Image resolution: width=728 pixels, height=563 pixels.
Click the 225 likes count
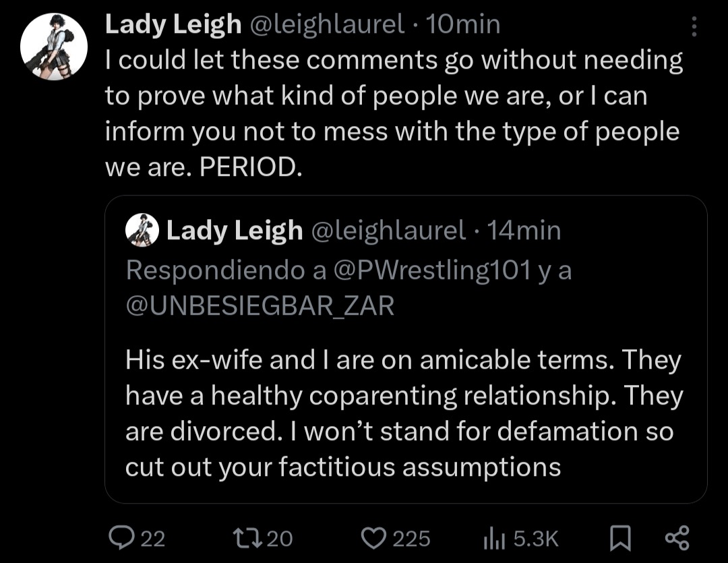tap(411, 537)
